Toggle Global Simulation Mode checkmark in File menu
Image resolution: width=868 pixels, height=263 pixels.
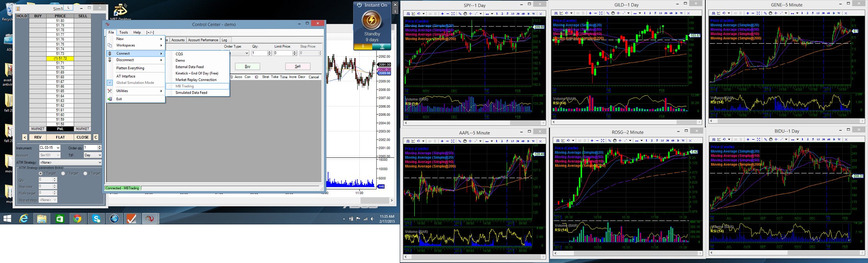click(110, 83)
